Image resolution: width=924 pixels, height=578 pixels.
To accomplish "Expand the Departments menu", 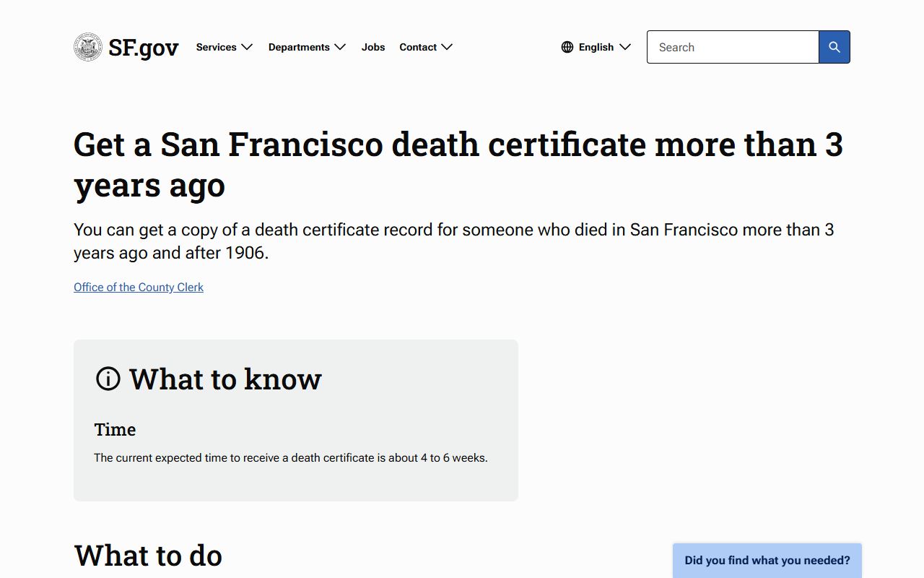I will click(x=307, y=47).
